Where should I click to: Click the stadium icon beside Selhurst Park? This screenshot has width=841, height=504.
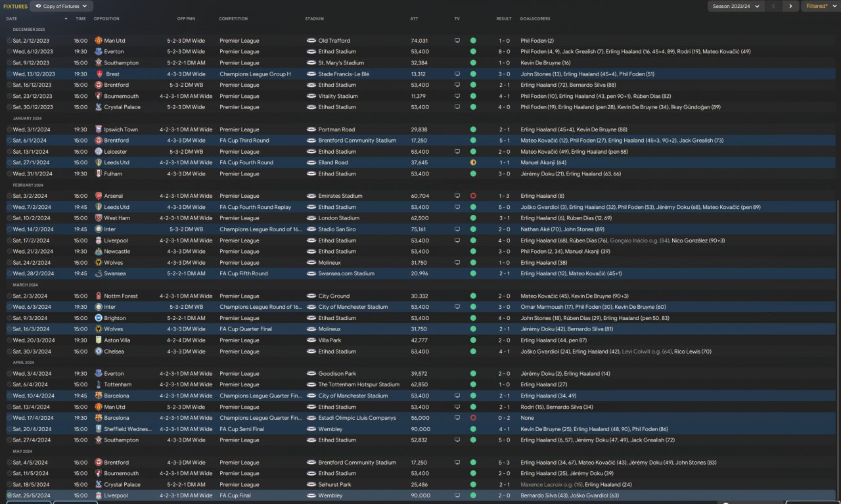pyautogui.click(x=311, y=484)
